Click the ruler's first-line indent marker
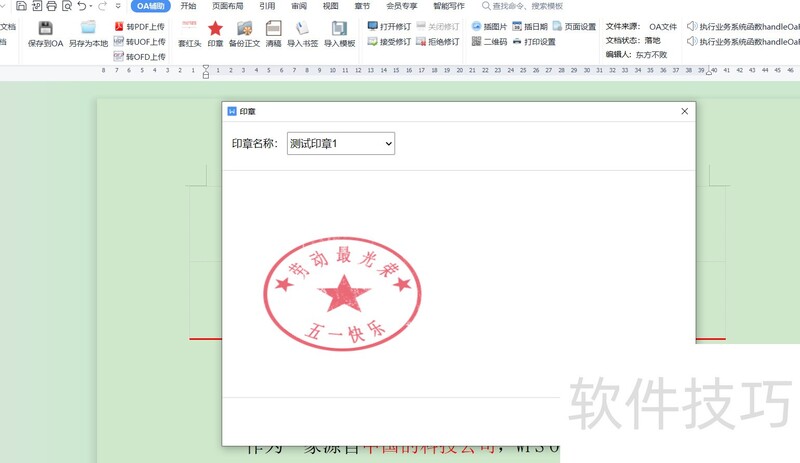The width and height of the screenshot is (800, 463). pyautogui.click(x=206, y=67)
